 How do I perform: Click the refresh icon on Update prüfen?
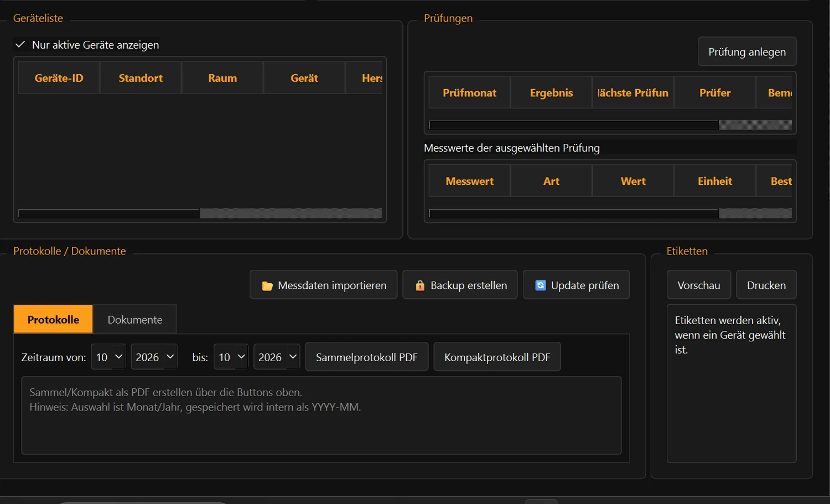[x=541, y=285]
